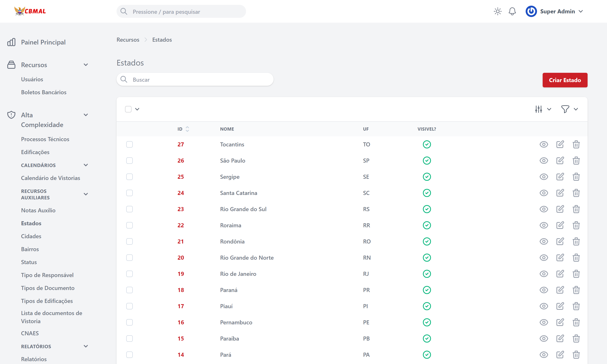Toggle light/dark theme sun icon
This screenshot has height=364, width=607.
click(498, 12)
